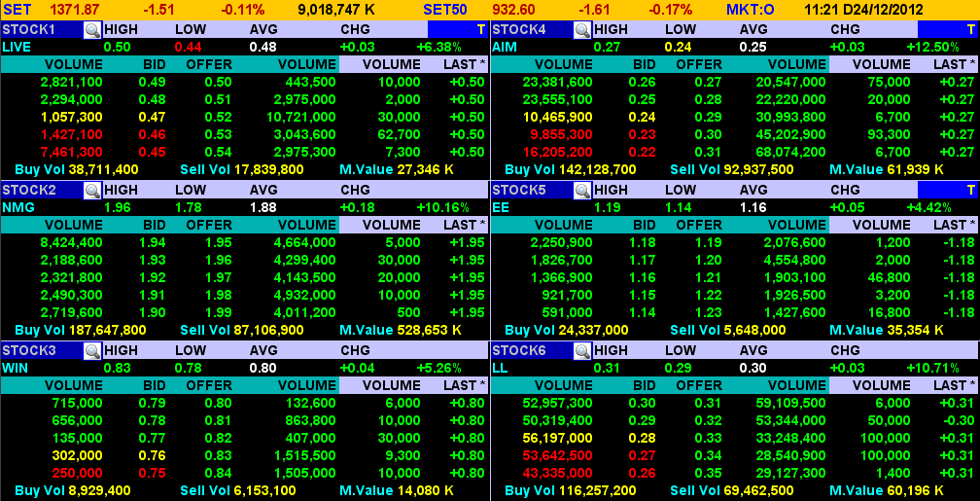The width and height of the screenshot is (980, 501).
Task: Click NMG best bid 1.94
Action: 152,242
